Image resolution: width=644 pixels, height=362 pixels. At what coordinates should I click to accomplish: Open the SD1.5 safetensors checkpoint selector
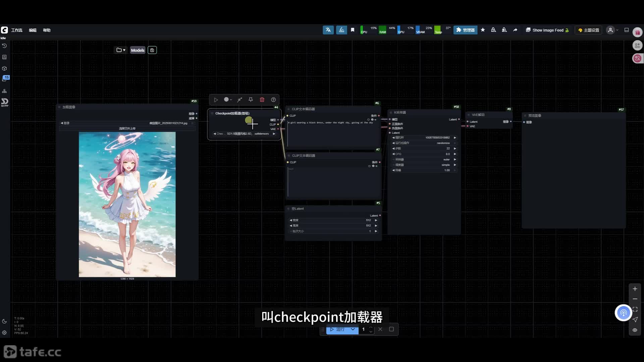(x=244, y=134)
